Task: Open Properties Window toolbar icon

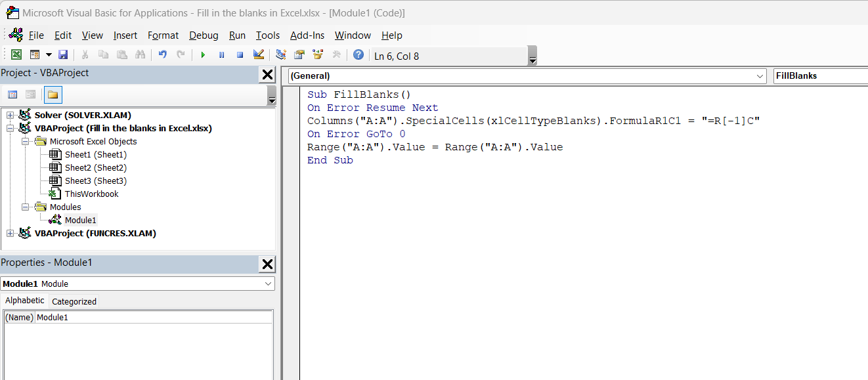Action: (299, 55)
